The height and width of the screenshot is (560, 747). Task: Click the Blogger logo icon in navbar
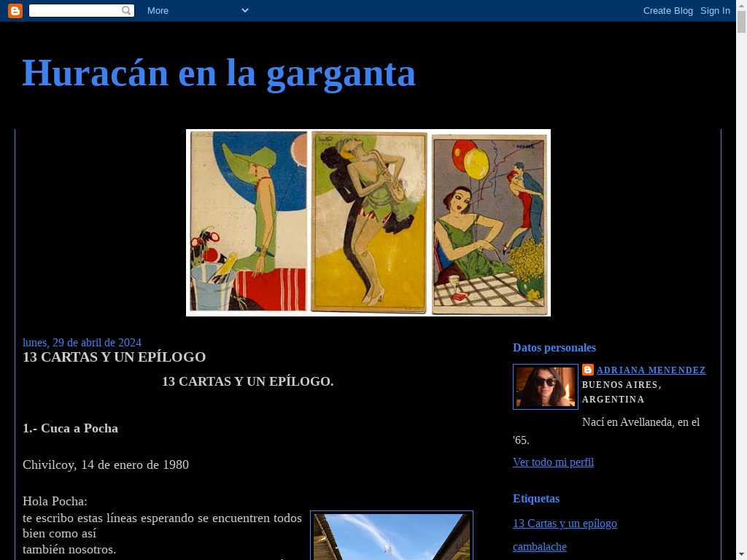[15, 10]
